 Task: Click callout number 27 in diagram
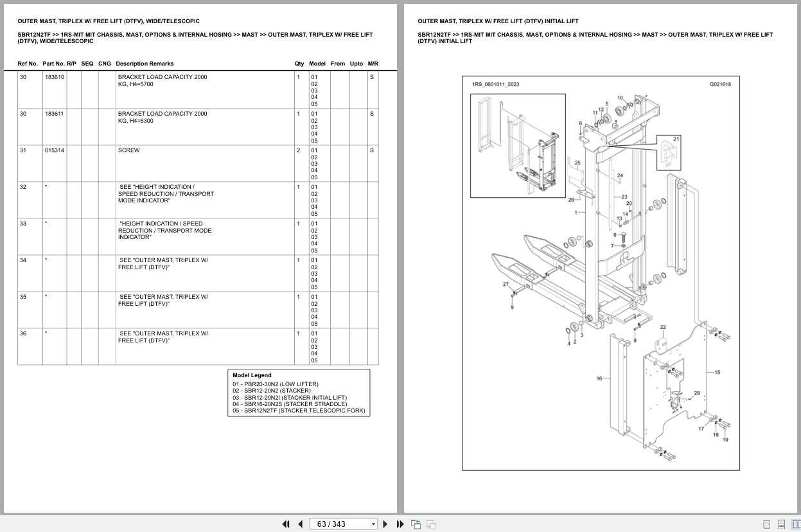coord(506,284)
